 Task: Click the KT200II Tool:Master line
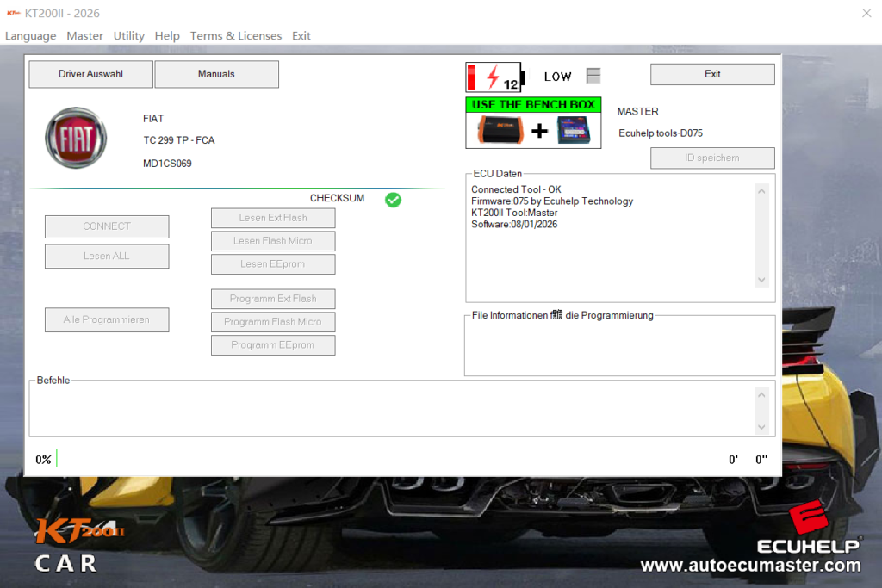514,213
